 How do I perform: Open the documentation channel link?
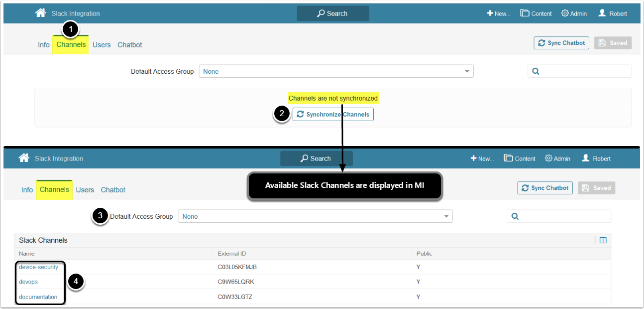pos(38,297)
